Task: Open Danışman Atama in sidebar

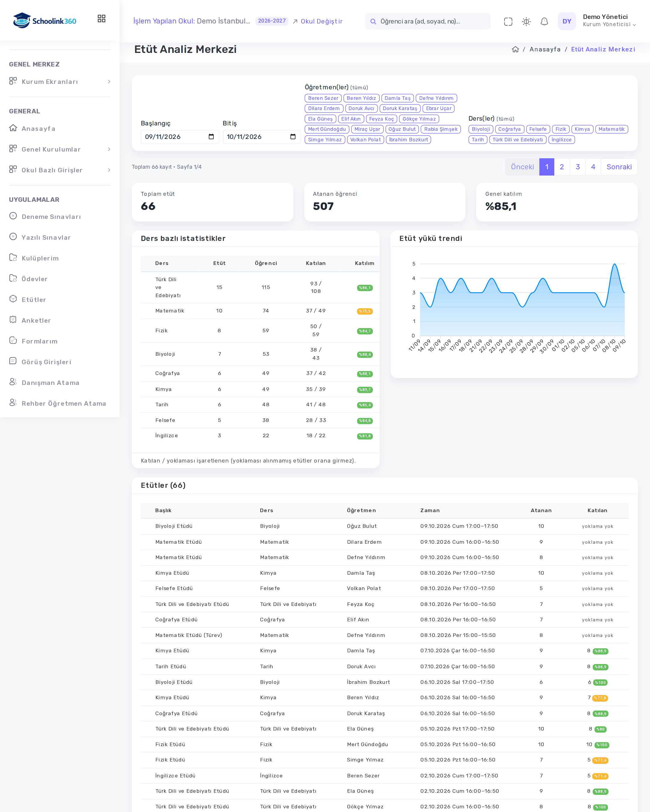Action: coord(51,382)
